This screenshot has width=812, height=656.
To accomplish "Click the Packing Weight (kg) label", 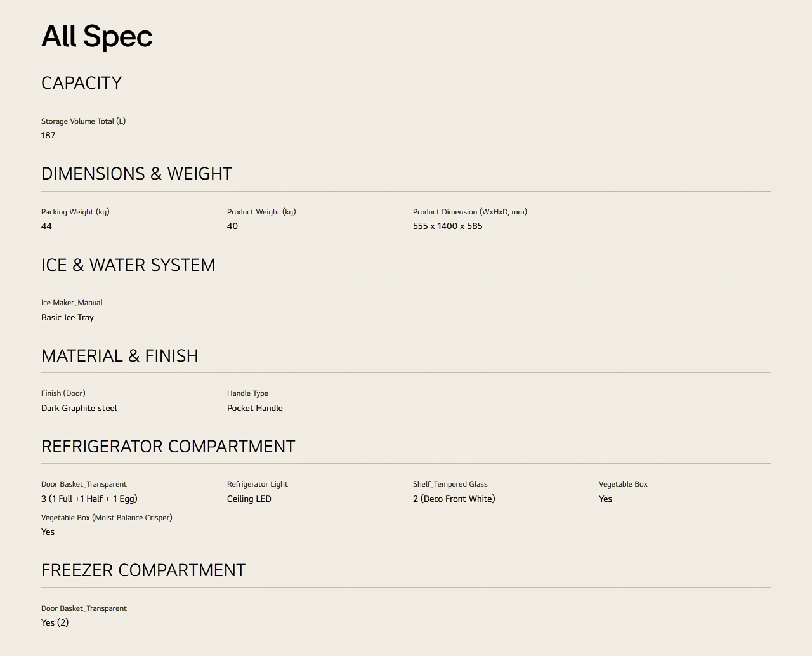I will point(75,212).
